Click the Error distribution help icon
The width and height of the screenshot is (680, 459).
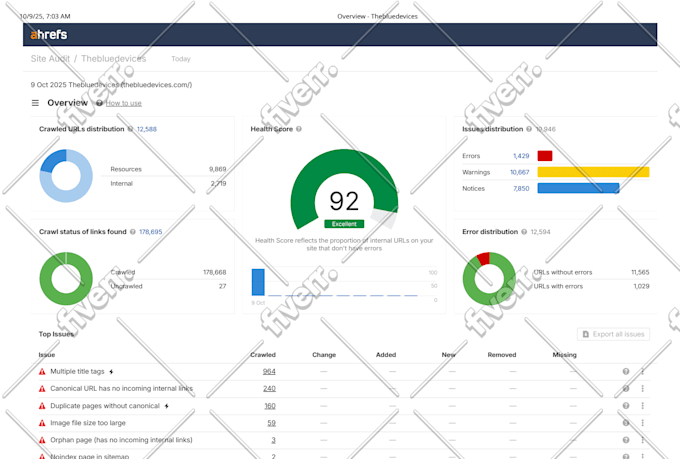[524, 232]
